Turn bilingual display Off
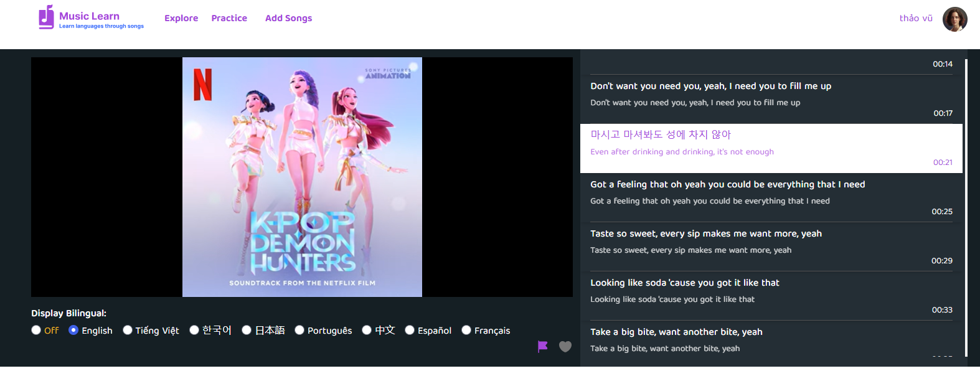 36,330
